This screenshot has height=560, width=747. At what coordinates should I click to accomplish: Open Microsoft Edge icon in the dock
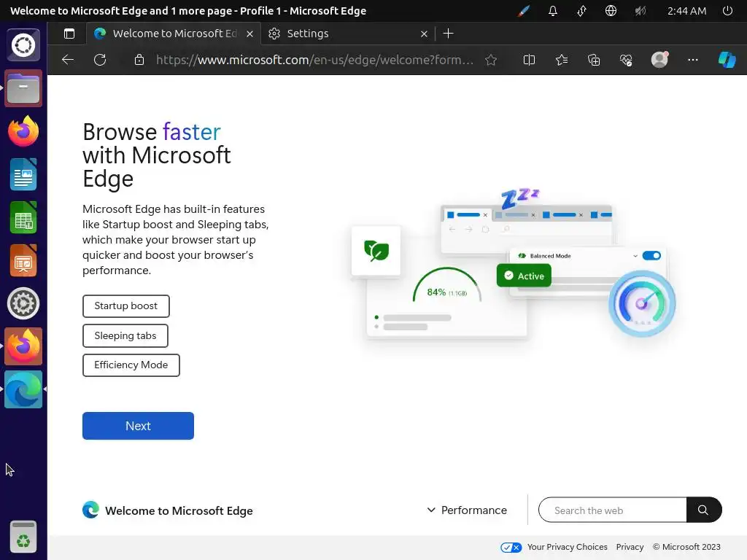(23, 389)
